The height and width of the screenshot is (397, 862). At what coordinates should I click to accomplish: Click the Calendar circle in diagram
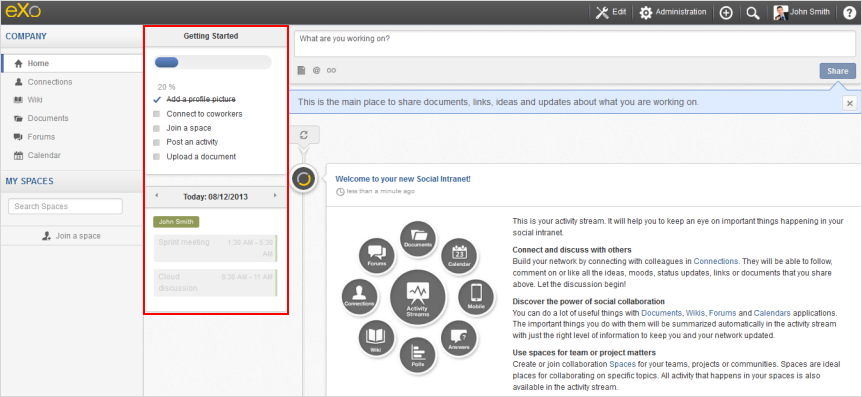pos(459,257)
